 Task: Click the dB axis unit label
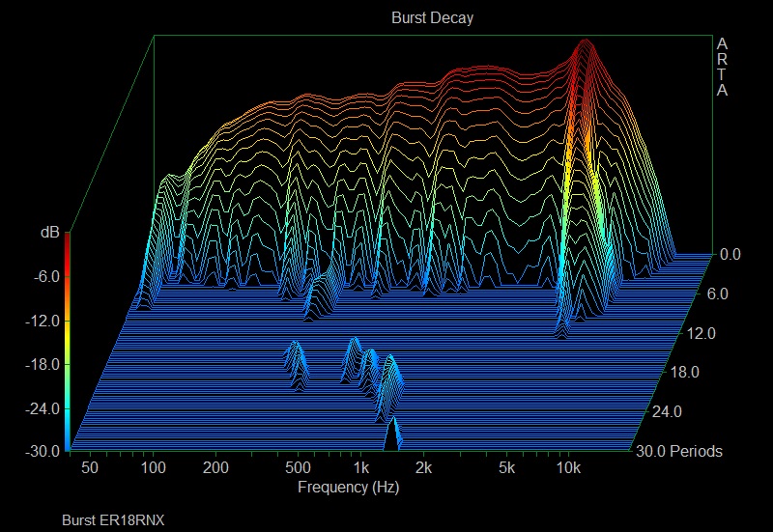(49, 233)
